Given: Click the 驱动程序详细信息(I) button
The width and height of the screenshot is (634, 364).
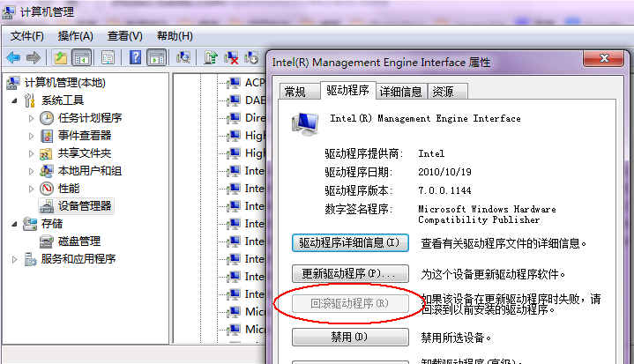Looking at the screenshot, I should click(350, 242).
